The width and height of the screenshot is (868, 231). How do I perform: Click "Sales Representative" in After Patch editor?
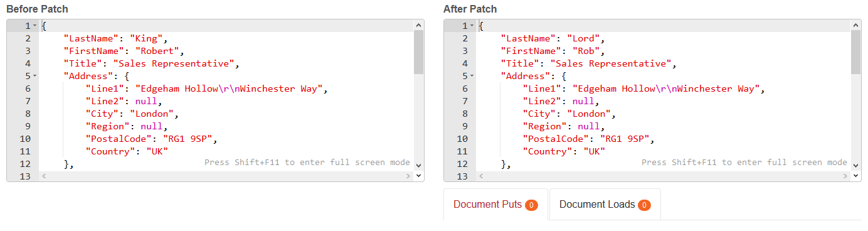tap(611, 63)
